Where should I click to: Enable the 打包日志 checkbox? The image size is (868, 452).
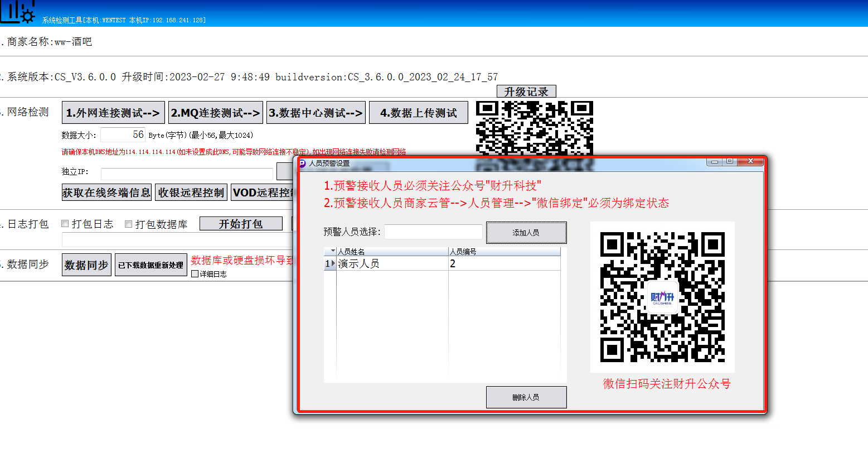[65, 224]
